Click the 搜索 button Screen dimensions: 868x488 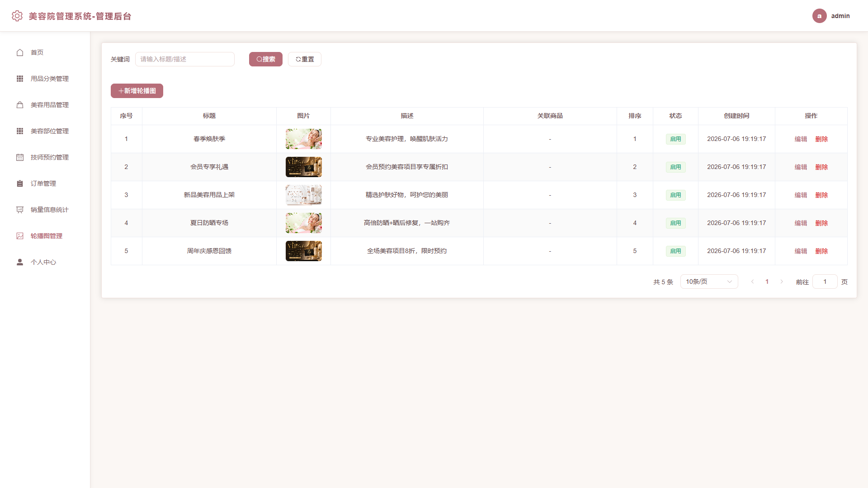[266, 59]
